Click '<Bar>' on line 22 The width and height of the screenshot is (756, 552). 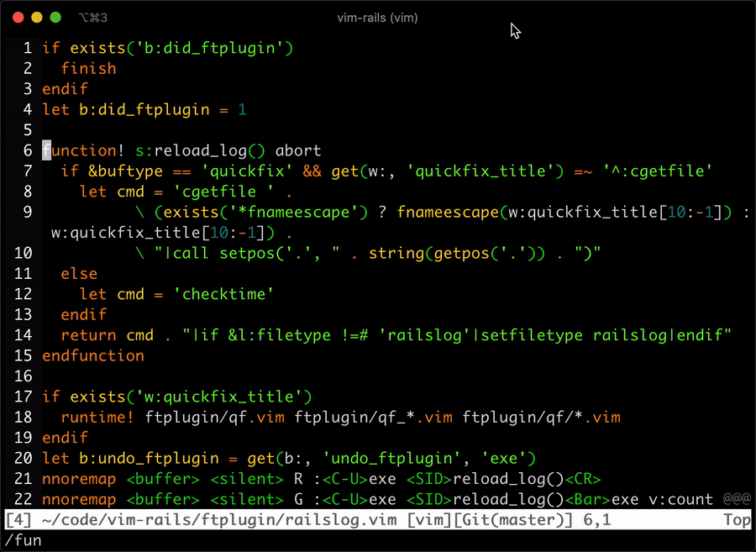click(588, 499)
